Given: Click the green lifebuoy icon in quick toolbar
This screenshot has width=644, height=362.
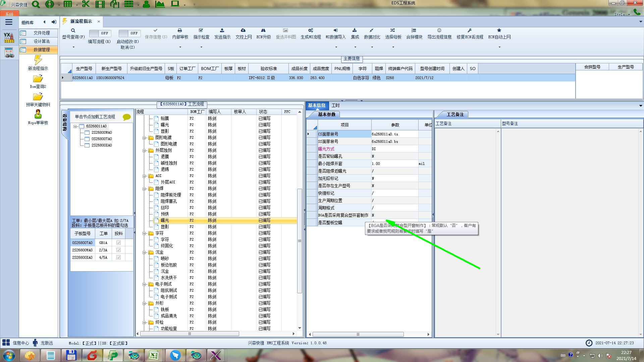Looking at the screenshot, I should tap(50, 4).
